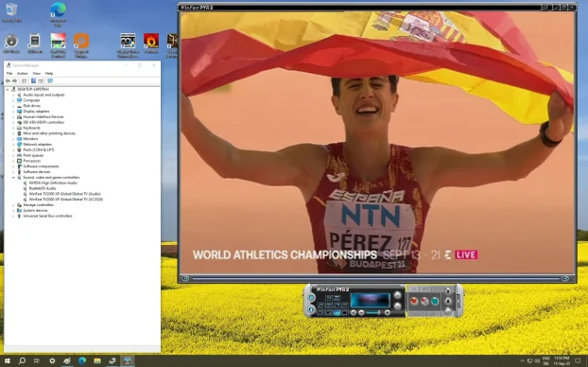Screen dimensions: 588x367
Task: Click the middle knob on WinFast right panel
Action: pos(448,301)
